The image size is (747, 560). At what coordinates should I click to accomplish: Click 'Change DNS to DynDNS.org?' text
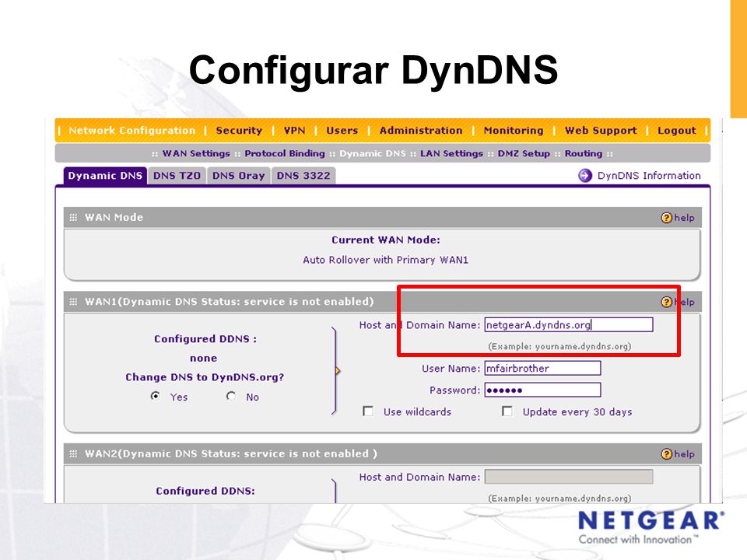205,377
